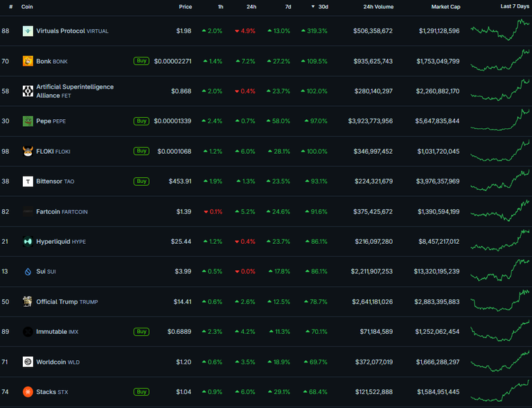Sort table by 24h Volume header

pyautogui.click(x=378, y=7)
